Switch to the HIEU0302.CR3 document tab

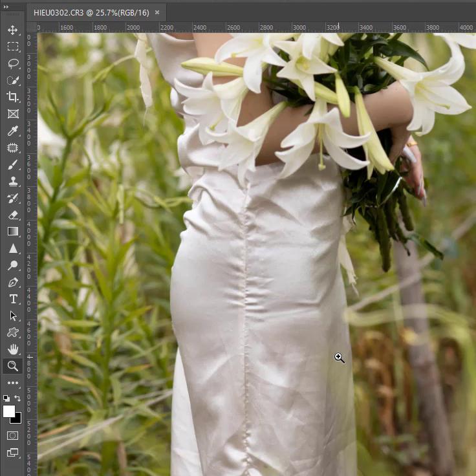click(91, 13)
